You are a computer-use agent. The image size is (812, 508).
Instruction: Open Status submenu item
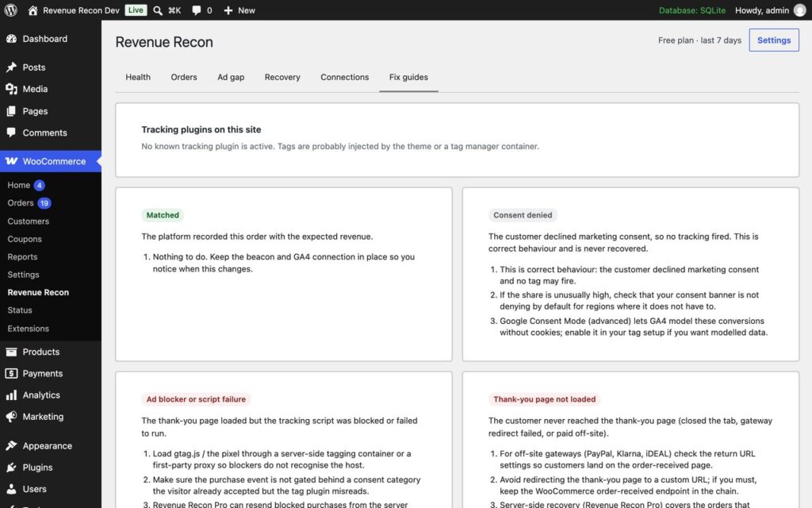[20, 310]
